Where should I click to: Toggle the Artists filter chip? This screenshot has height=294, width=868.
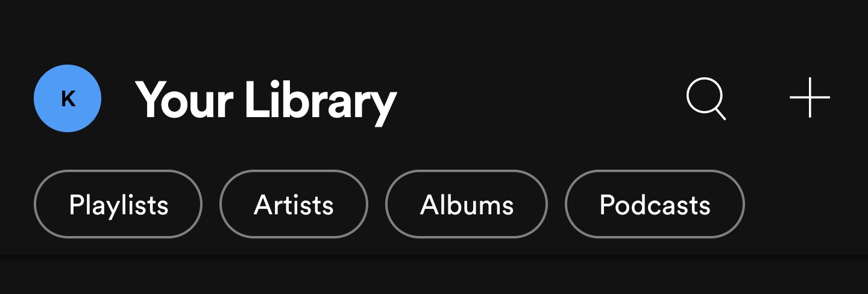[294, 205]
